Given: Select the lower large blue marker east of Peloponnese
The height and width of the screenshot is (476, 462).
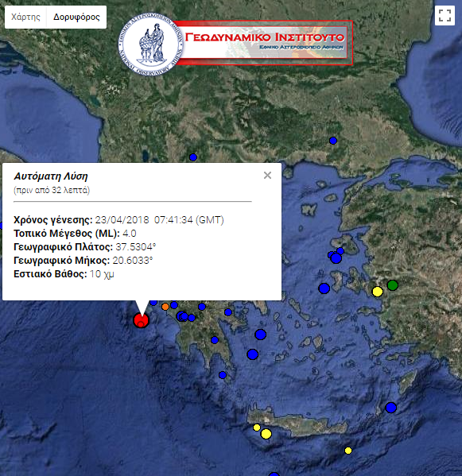Looking at the screenshot, I should coord(252,354).
